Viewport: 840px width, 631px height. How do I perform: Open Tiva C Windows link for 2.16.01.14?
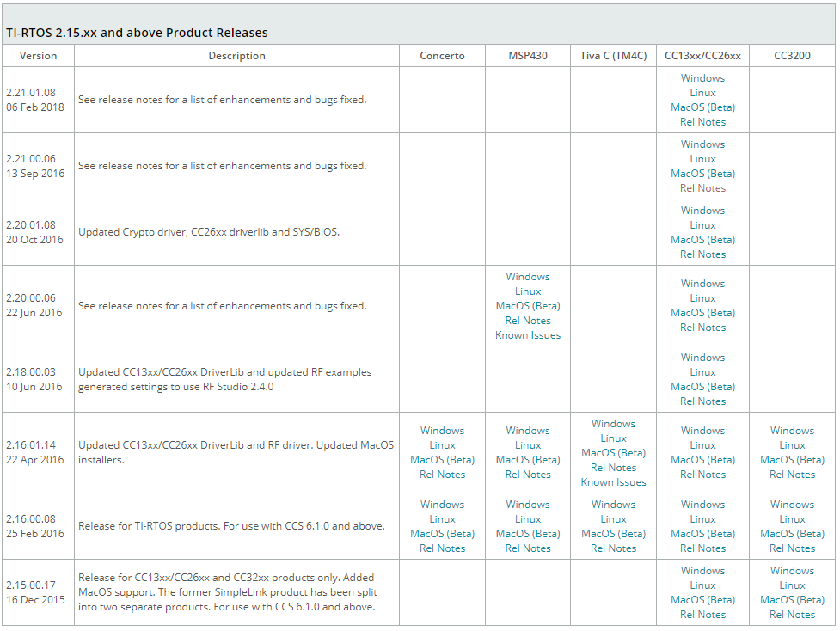click(613, 424)
